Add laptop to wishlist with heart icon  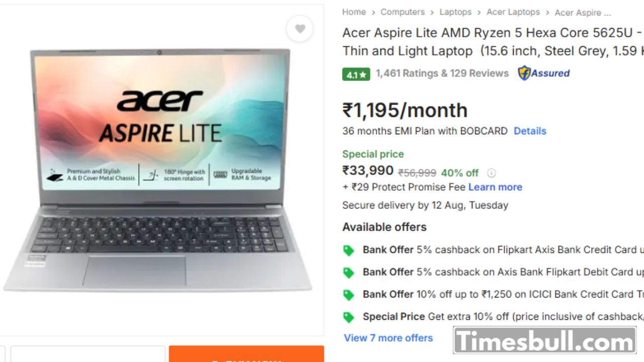coord(300,29)
